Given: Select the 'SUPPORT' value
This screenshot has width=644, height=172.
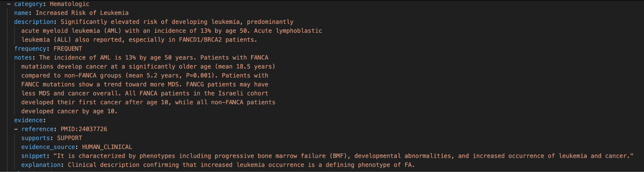Looking at the screenshot, I should coord(69,138).
